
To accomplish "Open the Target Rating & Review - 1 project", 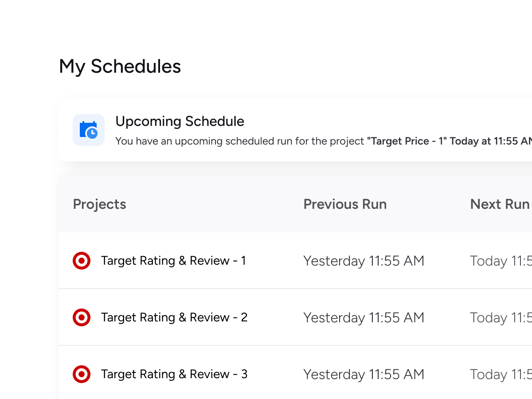I will click(x=173, y=261).
